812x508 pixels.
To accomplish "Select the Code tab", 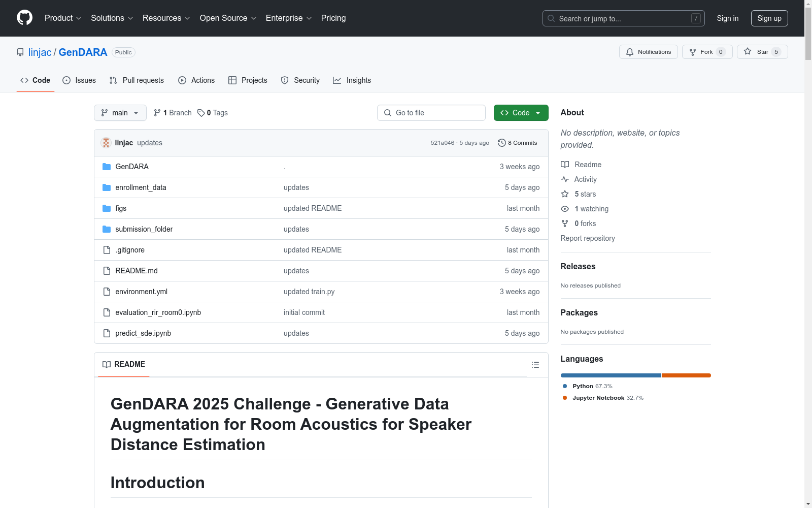I will tap(36, 80).
